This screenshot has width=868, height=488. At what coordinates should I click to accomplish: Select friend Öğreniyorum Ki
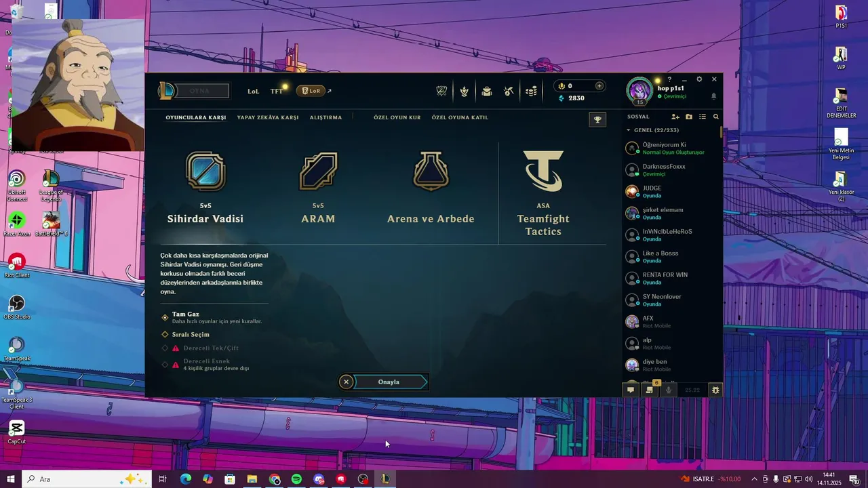pyautogui.click(x=671, y=148)
